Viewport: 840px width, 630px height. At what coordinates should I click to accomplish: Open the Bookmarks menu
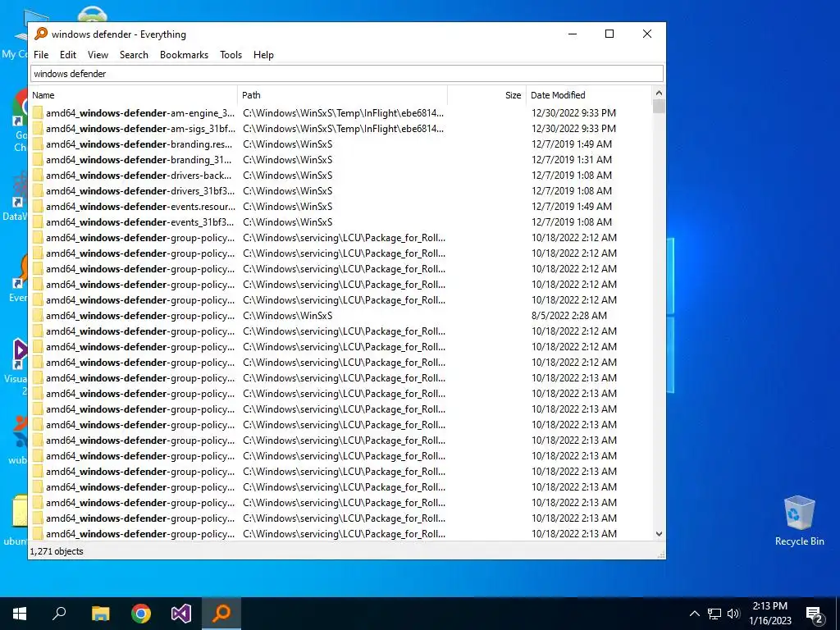point(184,55)
